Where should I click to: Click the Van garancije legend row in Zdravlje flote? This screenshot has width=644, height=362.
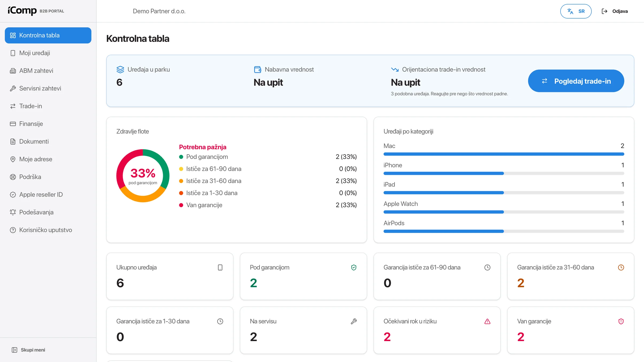[268, 205]
